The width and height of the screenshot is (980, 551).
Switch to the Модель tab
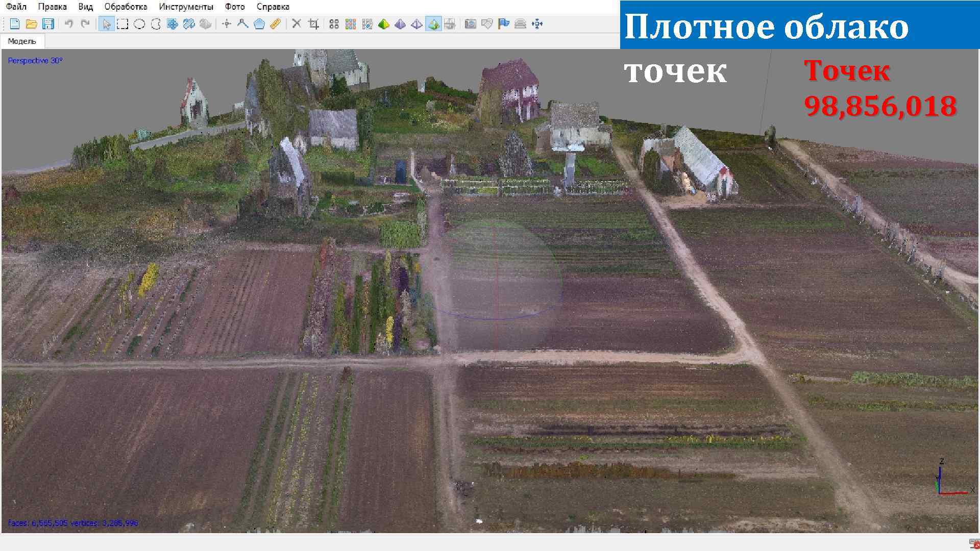22,41
